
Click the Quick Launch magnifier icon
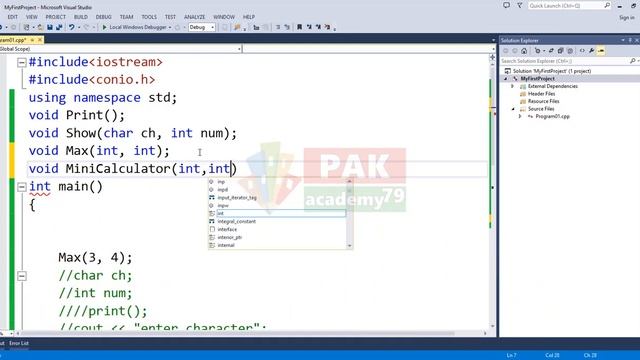(607, 6)
